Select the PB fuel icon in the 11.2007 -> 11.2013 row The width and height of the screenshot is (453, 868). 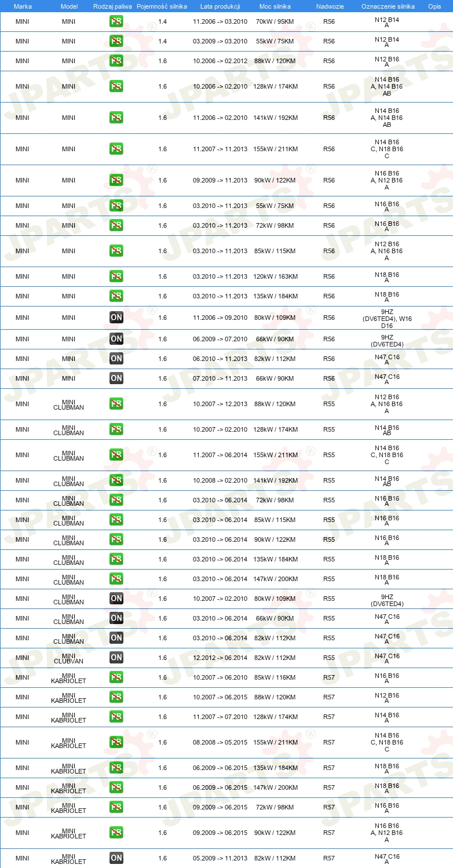pos(116,149)
